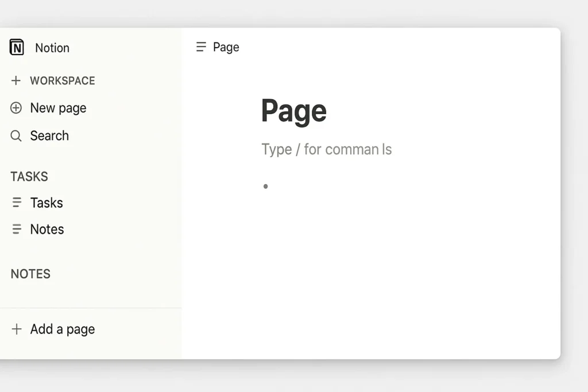The width and height of the screenshot is (588, 392).
Task: Open the Notion workspace name switcher
Action: click(52, 48)
